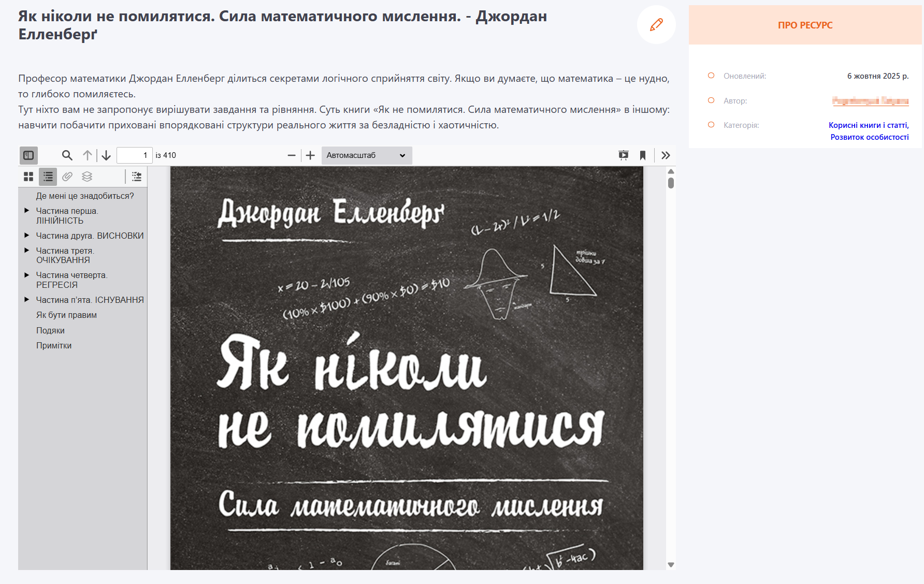Screen dimensions: 924x584
Task: Go to the next page arrow
Action: click(x=106, y=155)
